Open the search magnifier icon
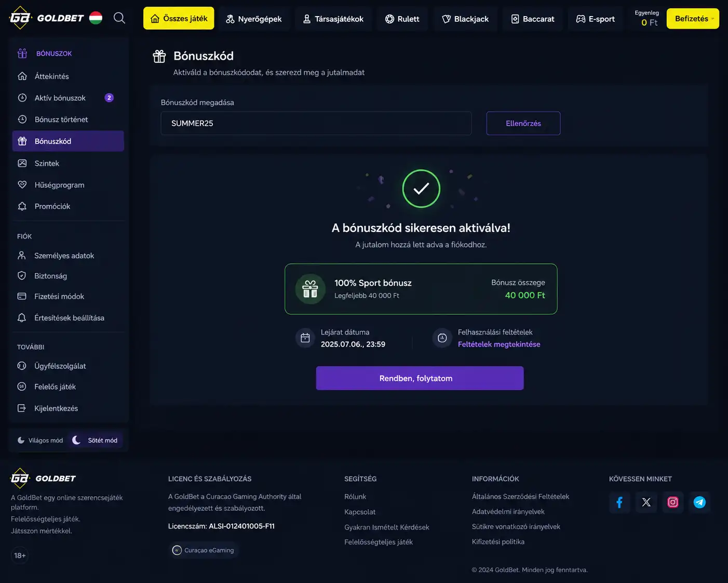Screen dimensions: 728x583 pos(119,18)
